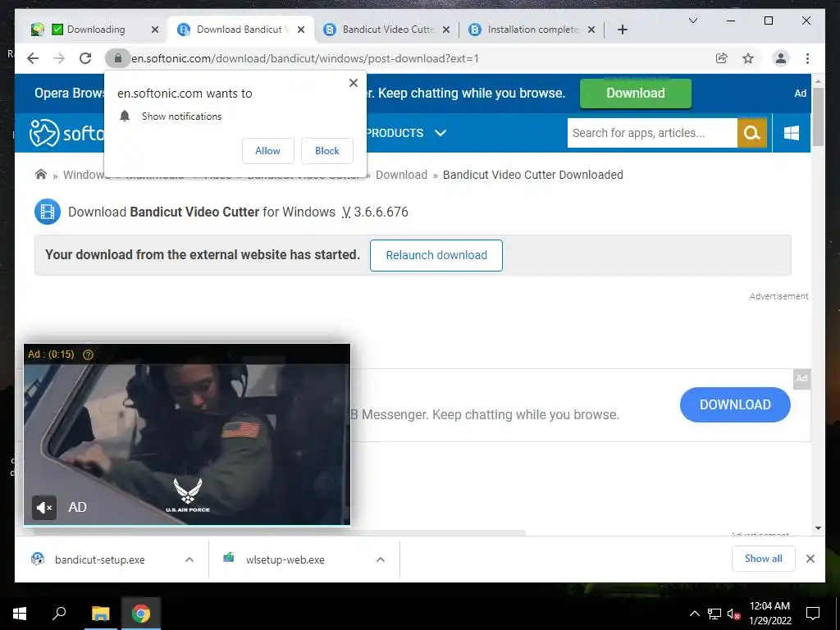Screen dimensions: 840x630
Task: Select the Windows platform icon
Action: click(792, 133)
